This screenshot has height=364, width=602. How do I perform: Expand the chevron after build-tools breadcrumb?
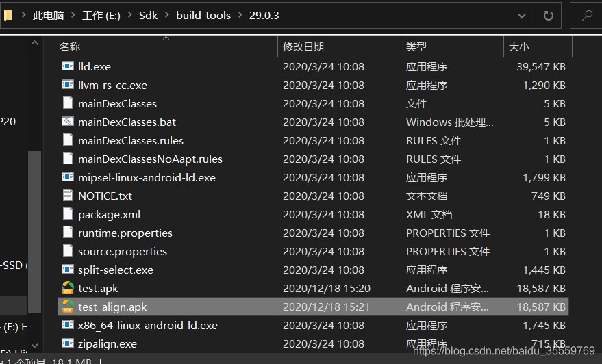[x=240, y=15]
